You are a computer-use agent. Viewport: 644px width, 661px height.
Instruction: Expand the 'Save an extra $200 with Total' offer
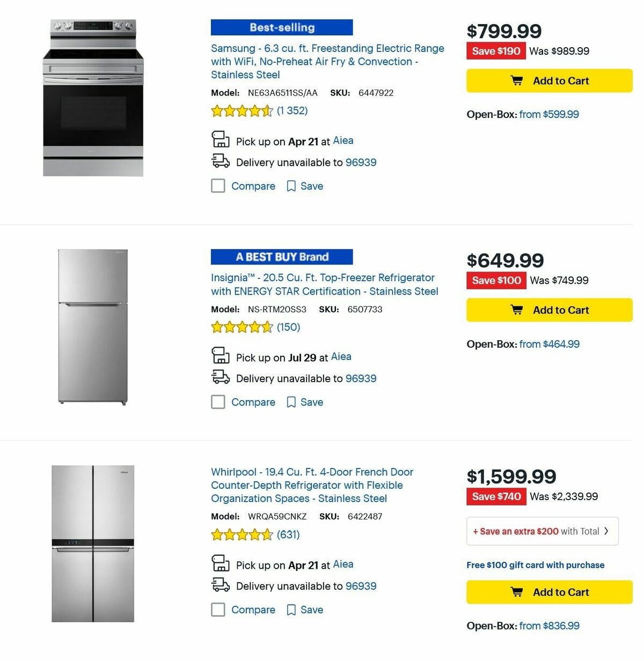(x=541, y=531)
